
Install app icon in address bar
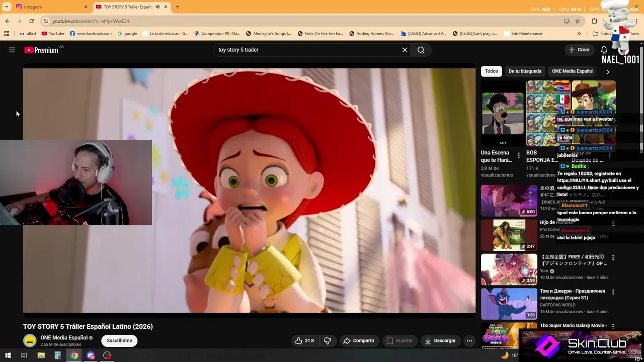click(567, 21)
